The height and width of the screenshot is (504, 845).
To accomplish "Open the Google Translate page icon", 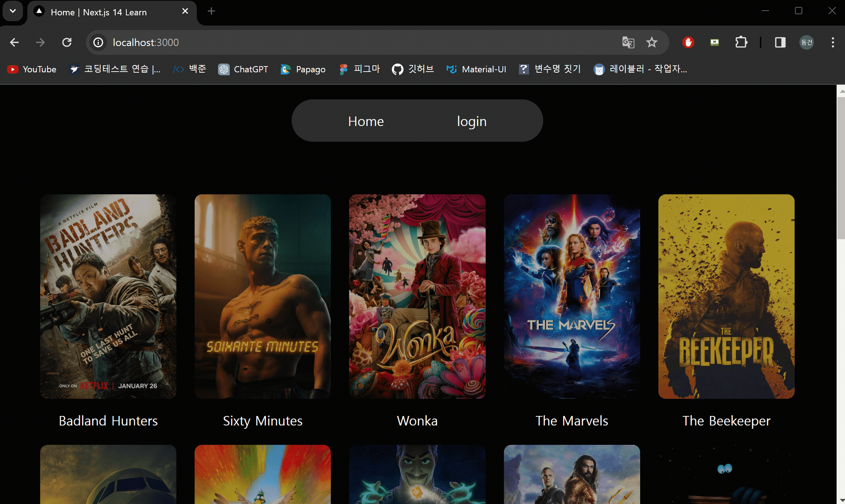I will point(628,42).
